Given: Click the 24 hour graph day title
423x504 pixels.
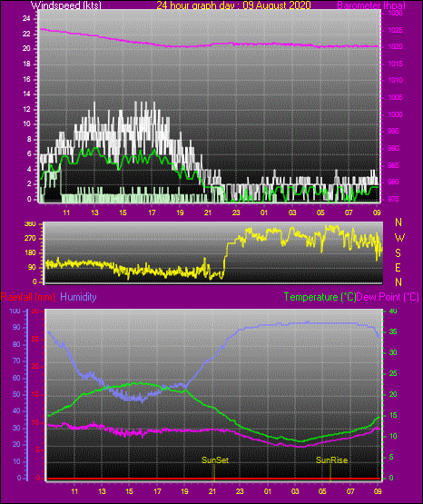Looking at the screenshot, I should pyautogui.click(x=233, y=5).
